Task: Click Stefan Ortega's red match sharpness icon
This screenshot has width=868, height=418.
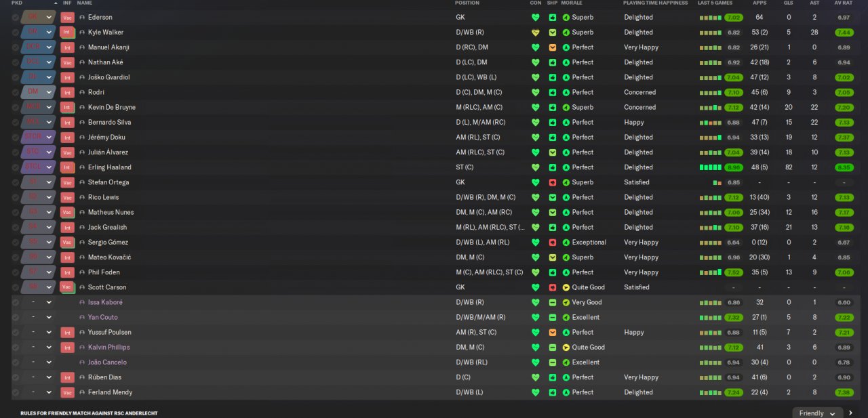Action: point(553,182)
